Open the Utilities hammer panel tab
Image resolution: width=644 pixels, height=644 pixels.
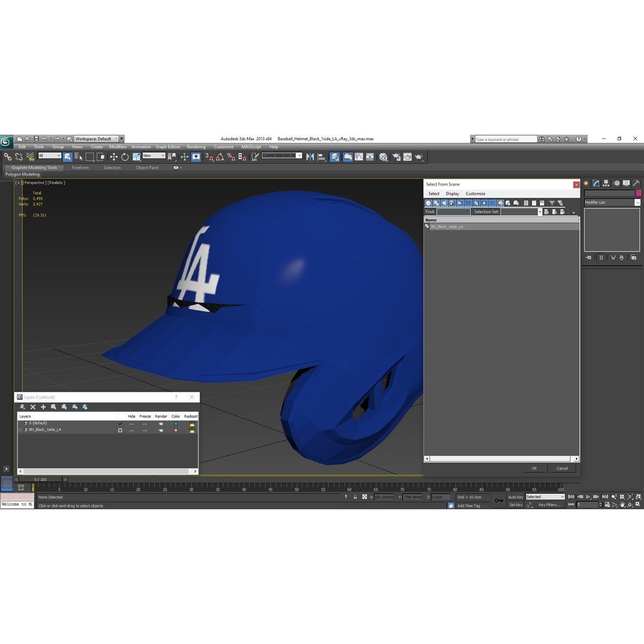click(636, 183)
